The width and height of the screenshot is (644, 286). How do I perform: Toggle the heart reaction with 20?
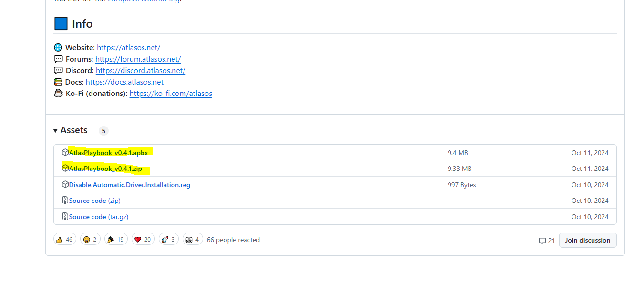click(143, 240)
